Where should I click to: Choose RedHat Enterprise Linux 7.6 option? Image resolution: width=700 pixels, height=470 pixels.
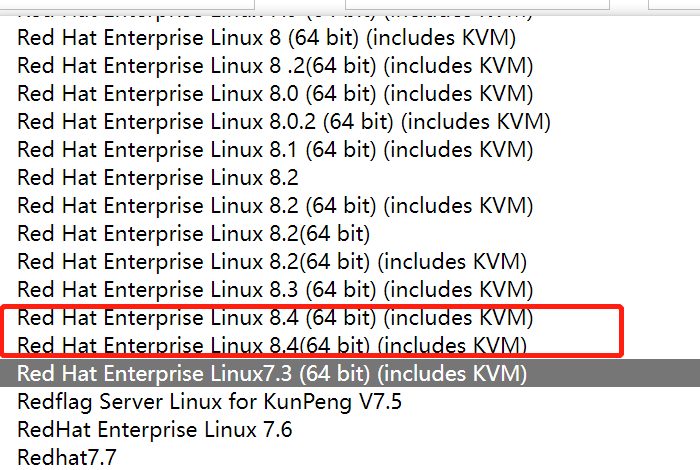[x=155, y=431]
